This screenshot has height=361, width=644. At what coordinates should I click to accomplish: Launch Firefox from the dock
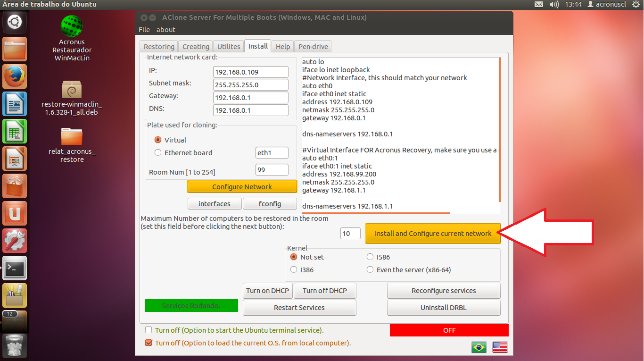[x=15, y=76]
